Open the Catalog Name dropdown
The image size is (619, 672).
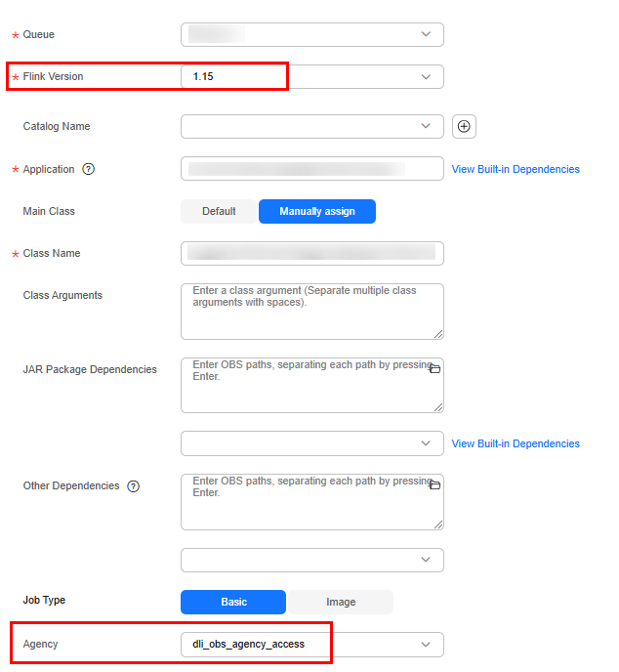(312, 126)
